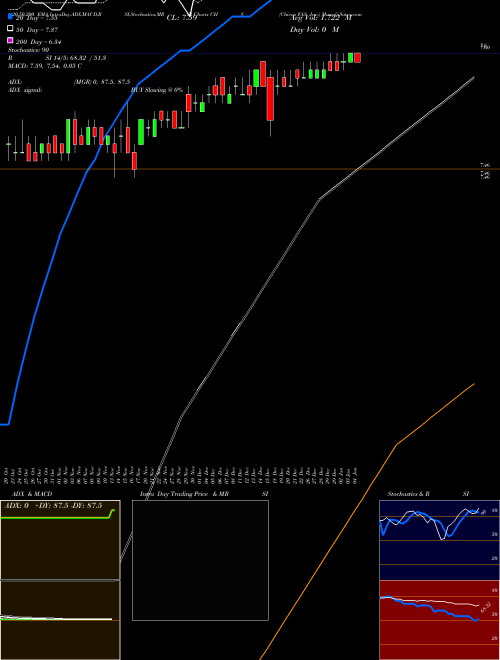Open the ADX & MACD indicator panel

(60, 580)
